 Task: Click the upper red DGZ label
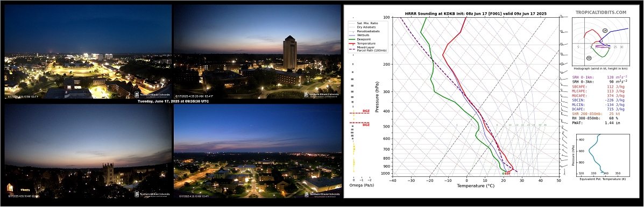tap(366, 111)
